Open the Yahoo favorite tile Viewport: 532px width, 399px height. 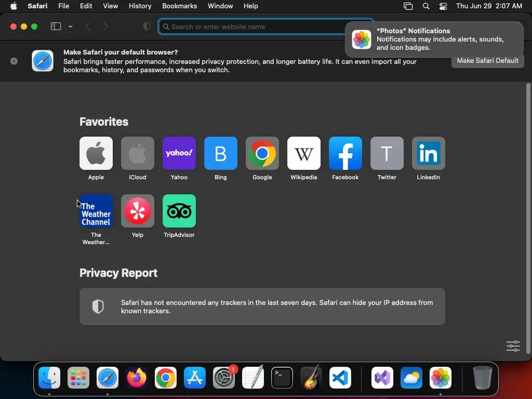pyautogui.click(x=179, y=153)
